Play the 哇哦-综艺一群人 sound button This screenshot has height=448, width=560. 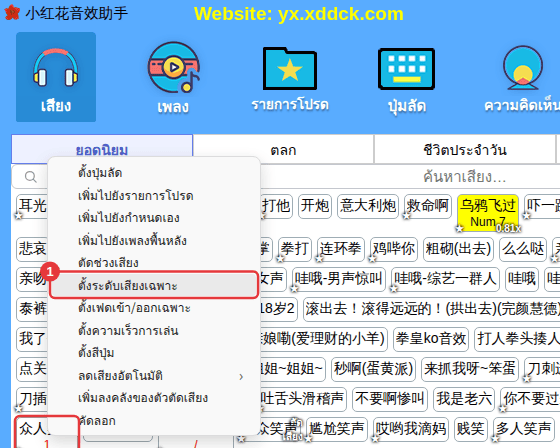point(445,279)
